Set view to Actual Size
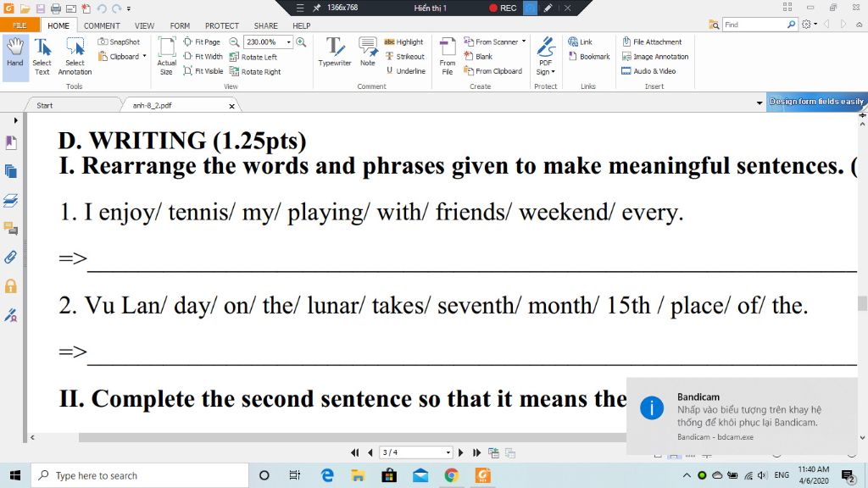Screen dimensions: 868x488 [167, 57]
